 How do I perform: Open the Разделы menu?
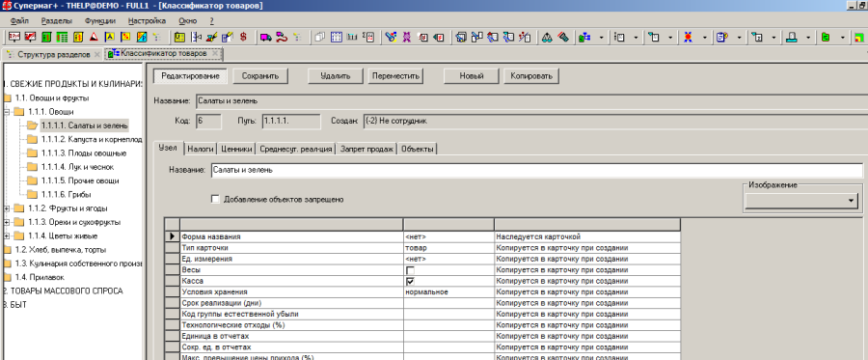[x=57, y=20]
